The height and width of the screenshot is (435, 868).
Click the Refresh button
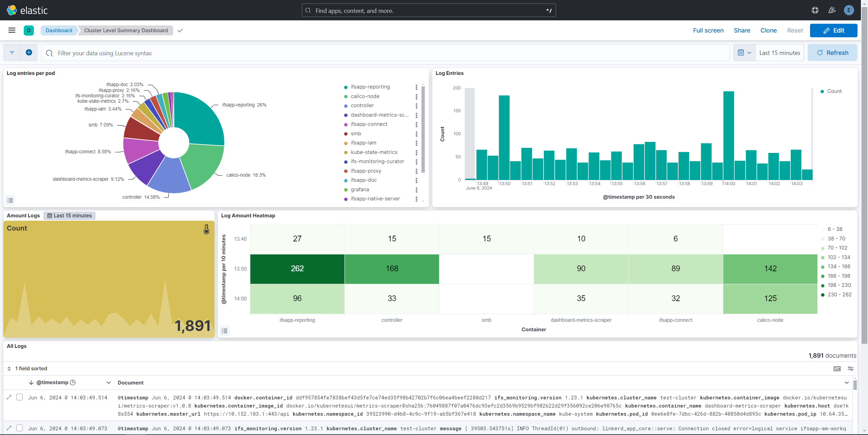[x=833, y=53]
